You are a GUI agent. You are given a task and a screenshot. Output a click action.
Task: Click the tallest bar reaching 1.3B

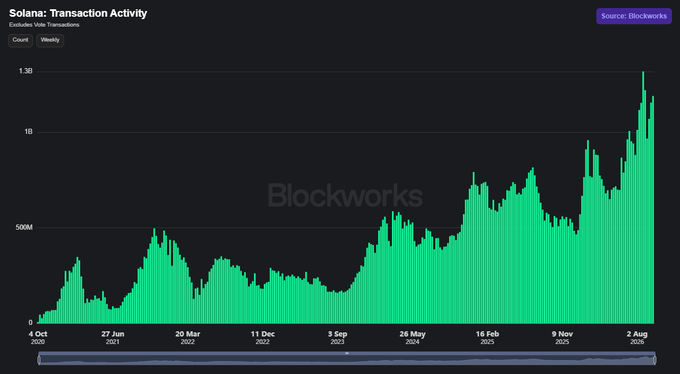(x=643, y=197)
